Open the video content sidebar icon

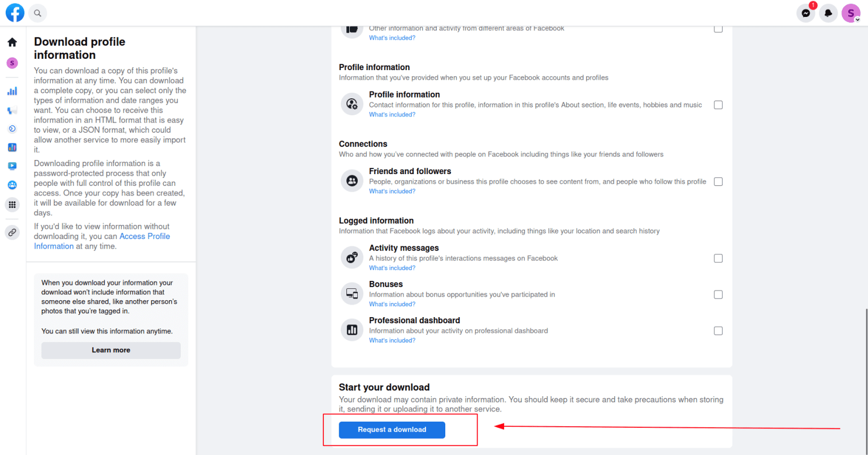(x=12, y=166)
